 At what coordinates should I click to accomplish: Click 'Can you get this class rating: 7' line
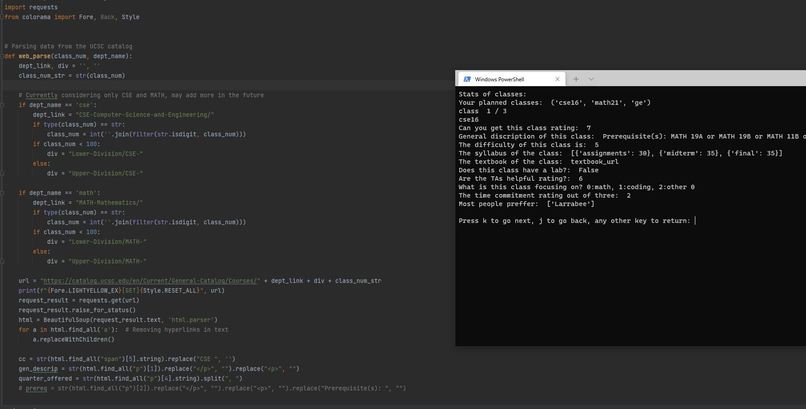(x=525, y=128)
